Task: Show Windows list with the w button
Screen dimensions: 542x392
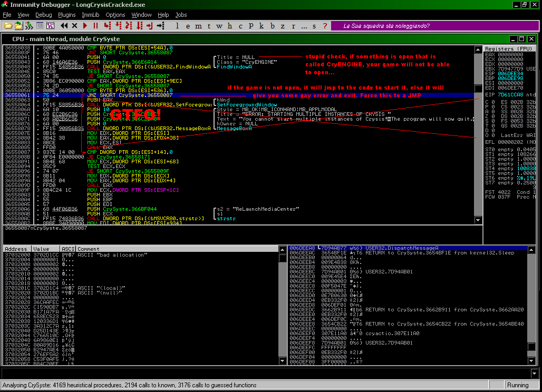Action: tap(219, 26)
